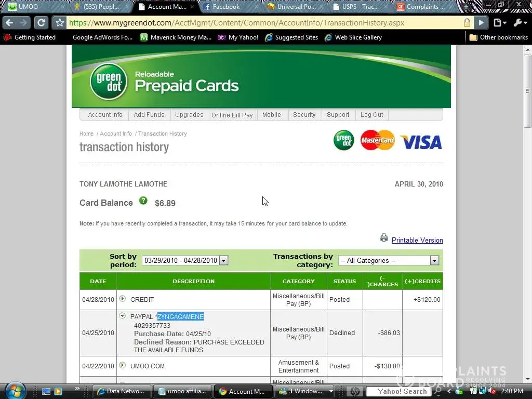Open the Printable Version link
This screenshot has width=532, height=399.
point(417,240)
